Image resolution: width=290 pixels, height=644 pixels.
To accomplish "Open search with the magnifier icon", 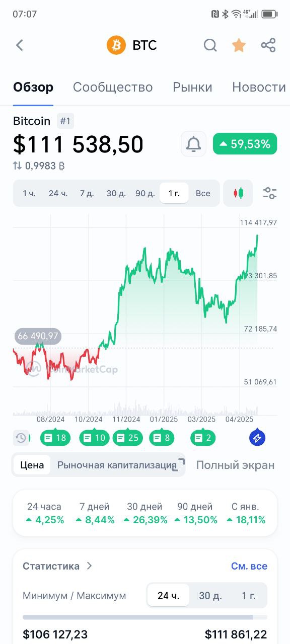I will [210, 45].
